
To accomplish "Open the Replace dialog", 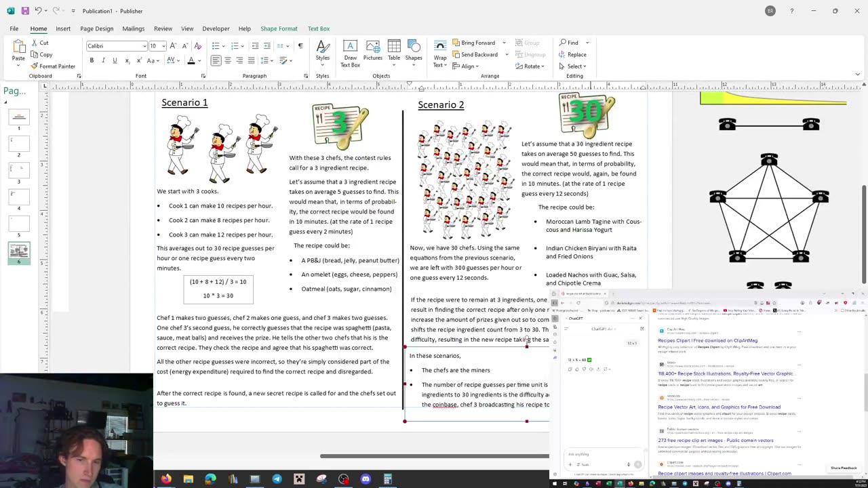I will click(573, 54).
